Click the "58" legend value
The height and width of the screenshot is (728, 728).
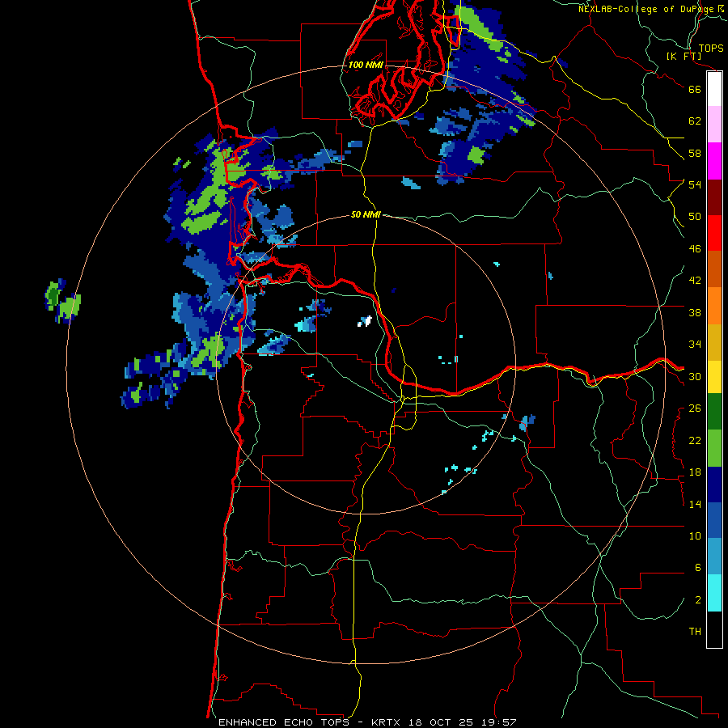(x=695, y=153)
